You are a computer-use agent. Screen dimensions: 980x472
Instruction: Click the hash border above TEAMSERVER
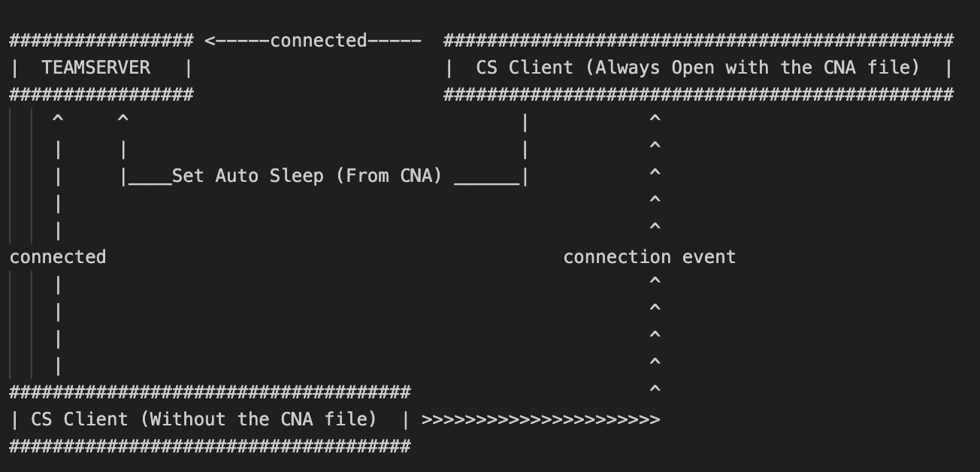point(101,41)
